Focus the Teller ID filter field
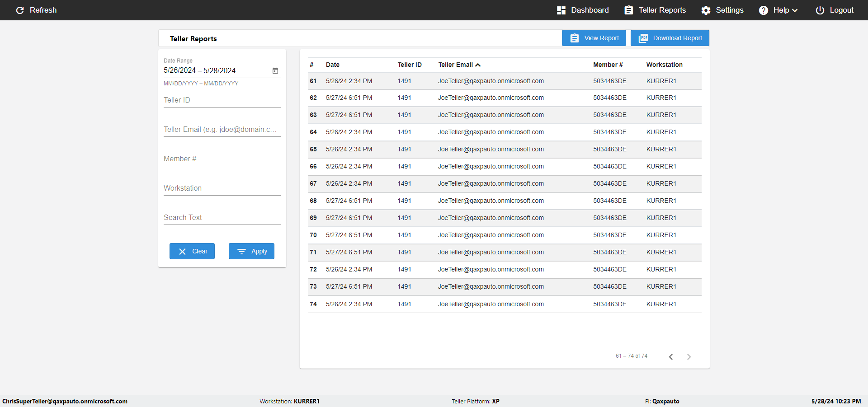 (x=222, y=100)
